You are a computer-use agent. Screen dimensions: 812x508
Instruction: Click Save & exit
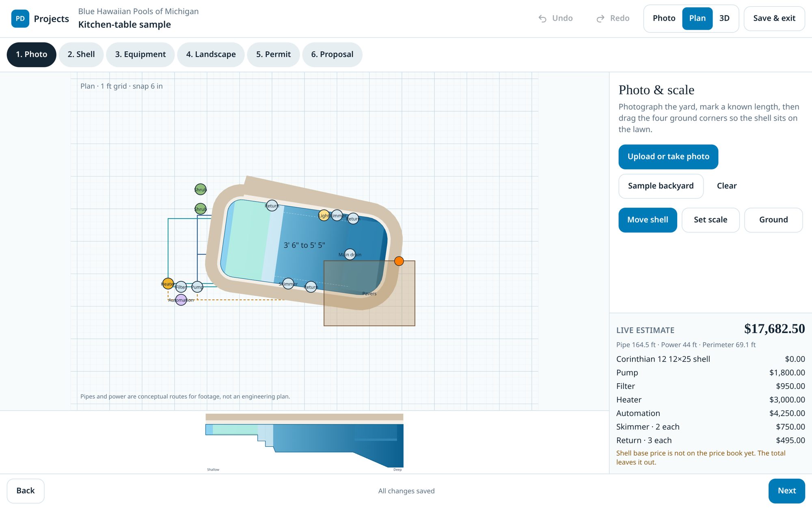coord(774,18)
